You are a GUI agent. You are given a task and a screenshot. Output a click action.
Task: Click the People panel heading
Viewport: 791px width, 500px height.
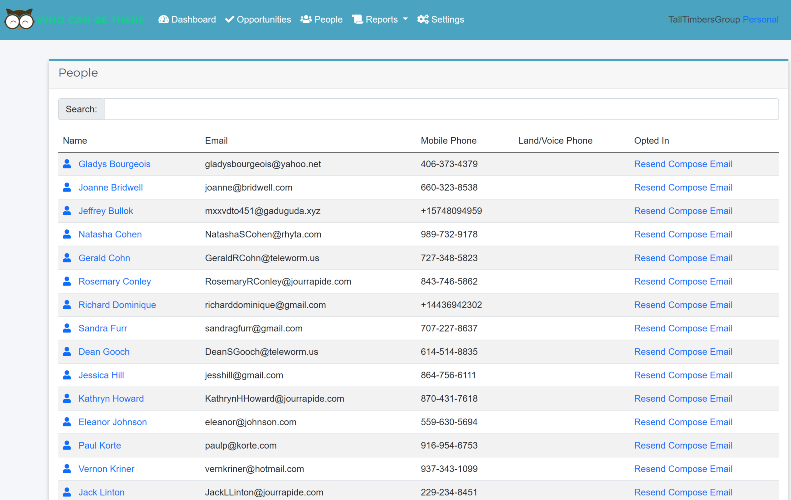(78, 73)
